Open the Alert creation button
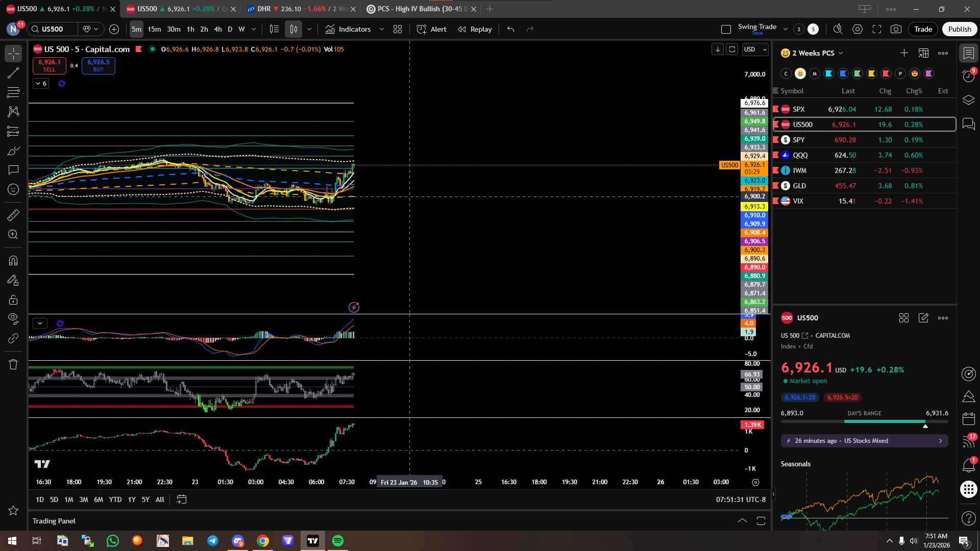Viewport: 980px width, 551px height. (x=432, y=29)
